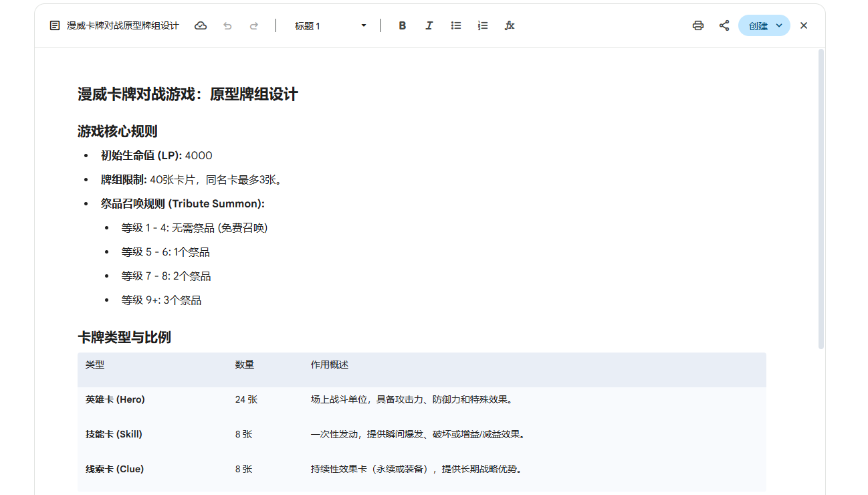Toggle bulleted list formatting
This screenshot has height=495, width=868.
click(x=456, y=25)
